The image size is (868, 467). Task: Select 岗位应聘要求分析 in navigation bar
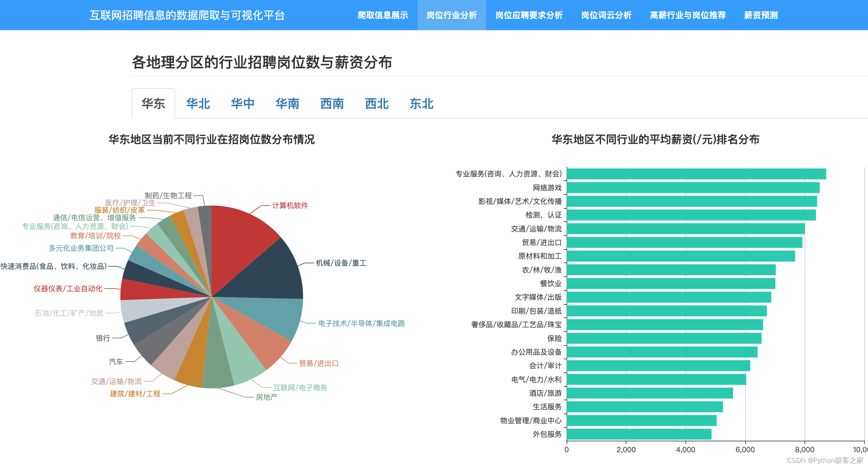tap(529, 15)
